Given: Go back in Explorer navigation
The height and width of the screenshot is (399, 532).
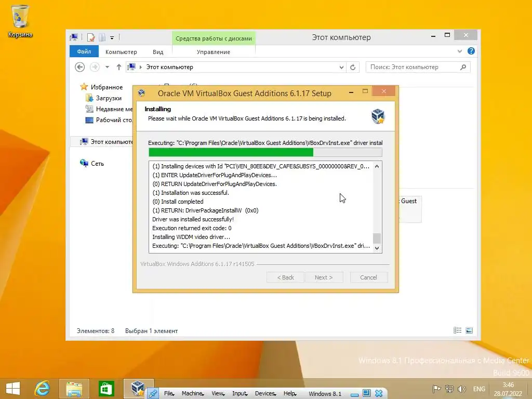Looking at the screenshot, I should click(x=79, y=67).
